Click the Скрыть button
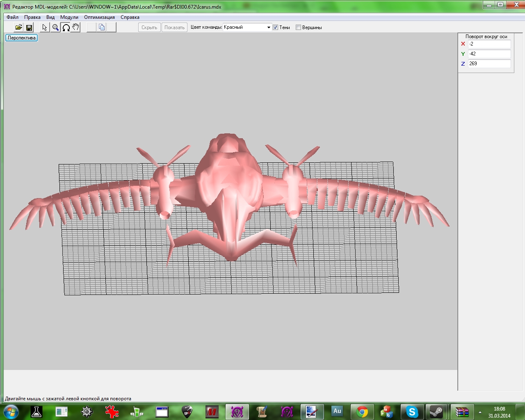Screen dimensions: 525x420 [149, 27]
